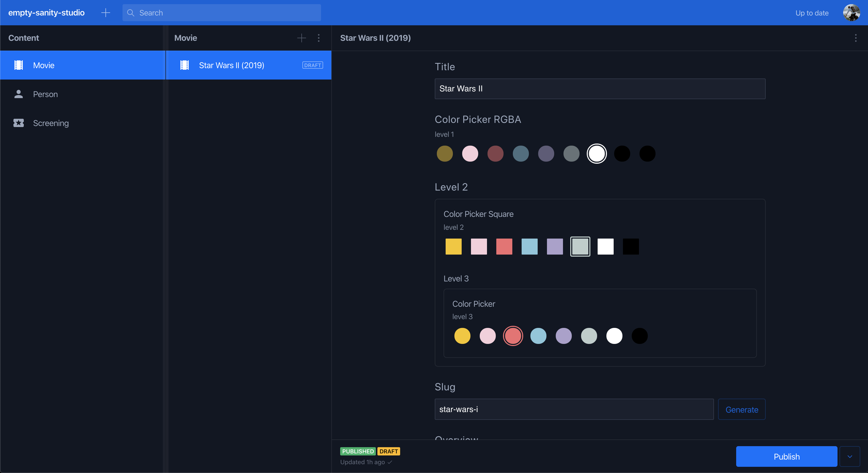
Task: Select the Movie film icon in Content sidebar
Action: (x=19, y=65)
